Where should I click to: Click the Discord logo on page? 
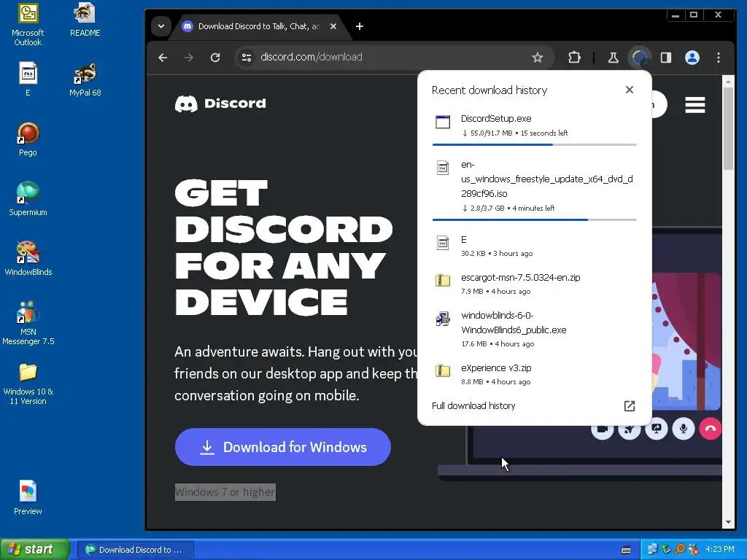tap(220, 104)
